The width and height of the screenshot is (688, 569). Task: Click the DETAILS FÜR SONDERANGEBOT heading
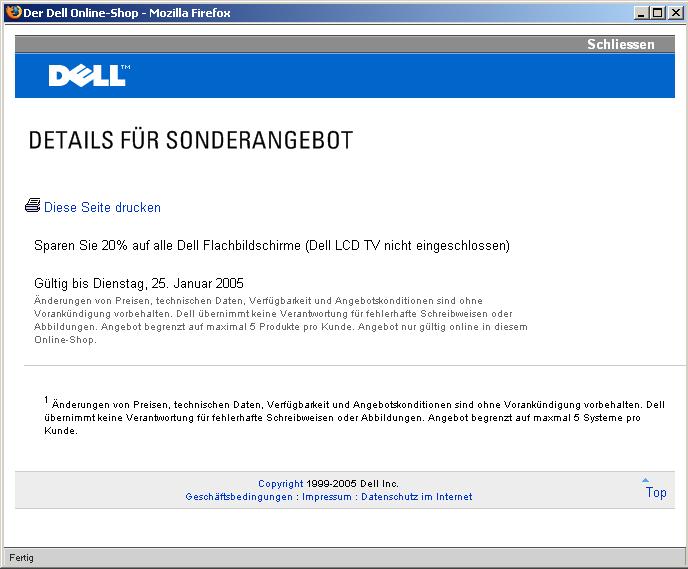(x=191, y=140)
